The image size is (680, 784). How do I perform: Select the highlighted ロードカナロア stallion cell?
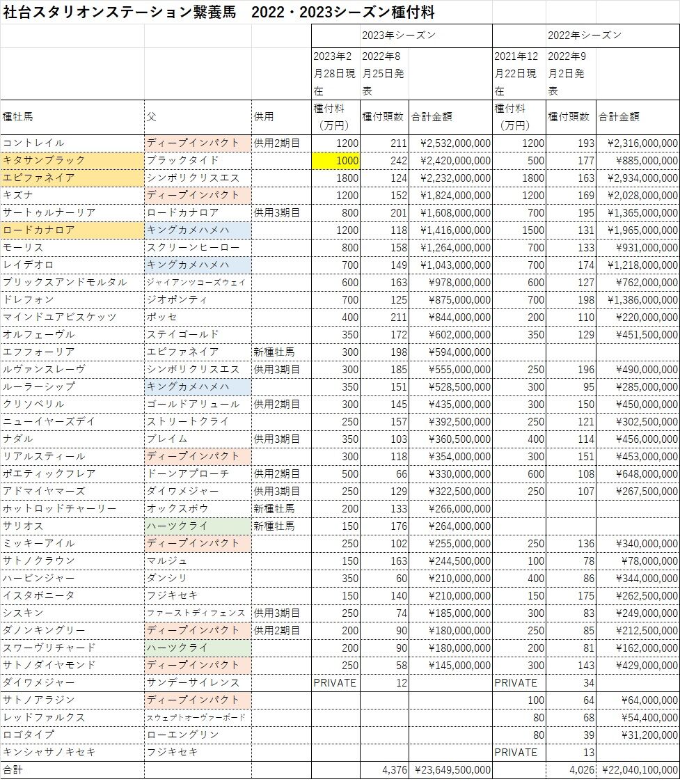pos(72,230)
